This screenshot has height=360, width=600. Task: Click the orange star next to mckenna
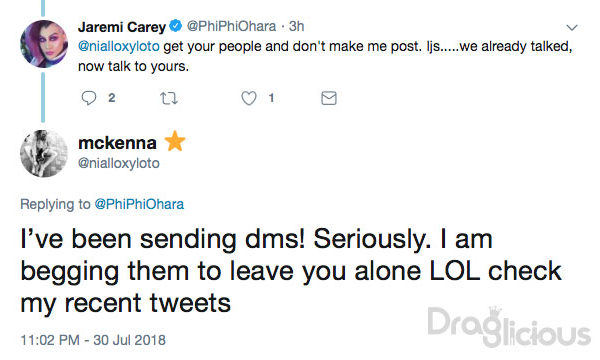point(175,141)
